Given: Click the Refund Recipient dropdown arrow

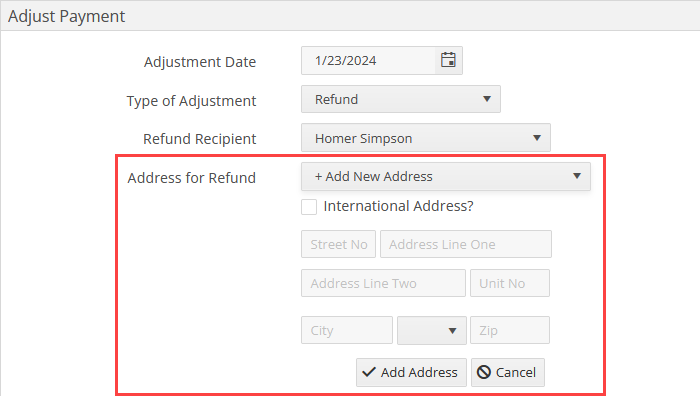Looking at the screenshot, I should click(x=537, y=138).
